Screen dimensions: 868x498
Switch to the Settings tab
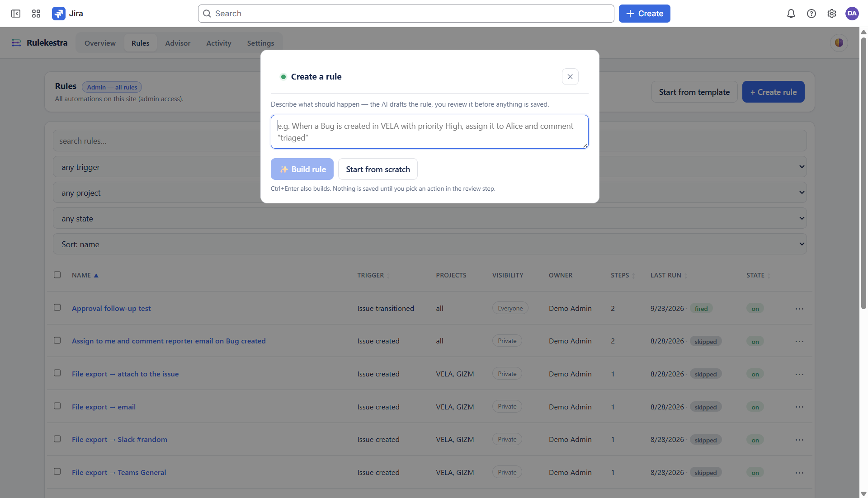[x=260, y=43]
